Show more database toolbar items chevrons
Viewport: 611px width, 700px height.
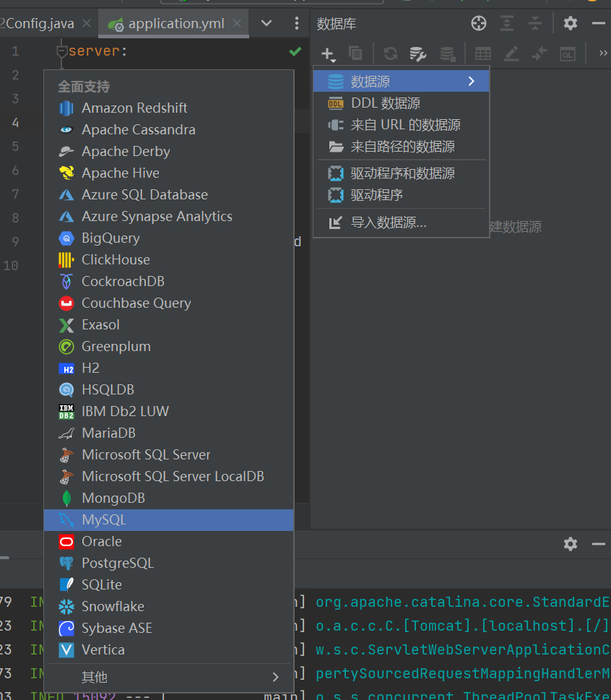pyautogui.click(x=603, y=53)
